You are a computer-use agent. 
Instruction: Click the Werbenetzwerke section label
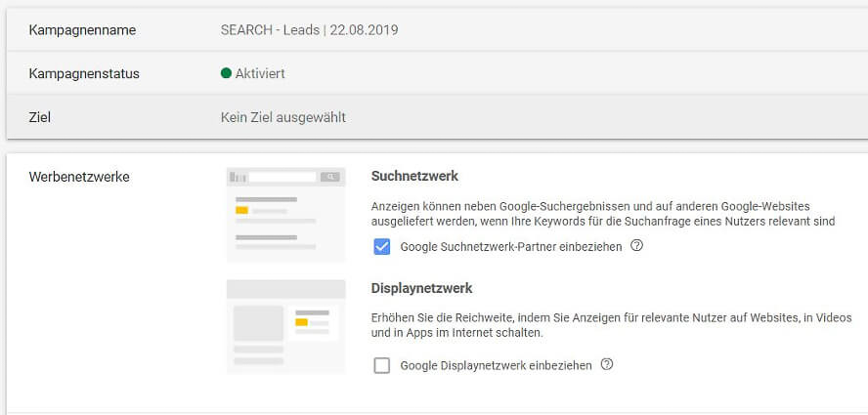79,177
